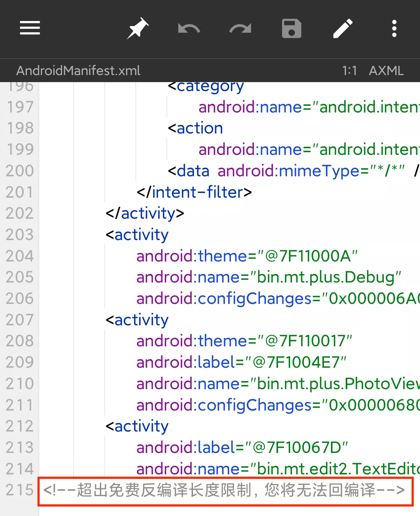
Task: Click the action tag on line 198
Action: tap(195, 128)
